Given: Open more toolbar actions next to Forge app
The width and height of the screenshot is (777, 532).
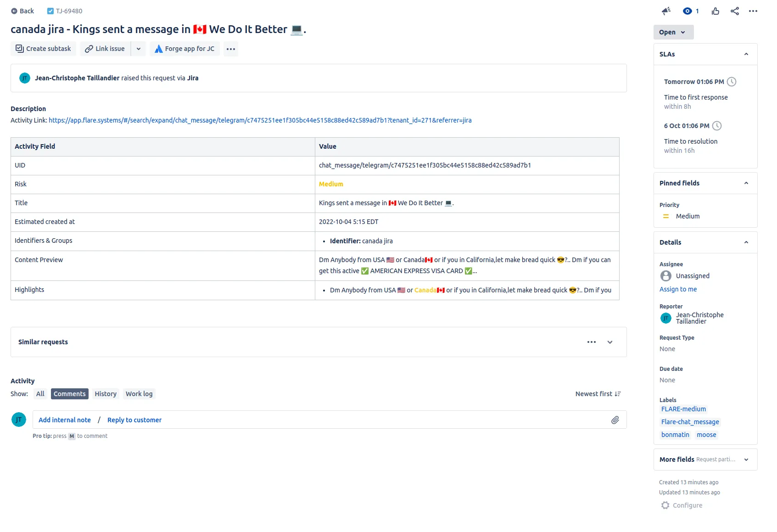Looking at the screenshot, I should click(x=231, y=49).
